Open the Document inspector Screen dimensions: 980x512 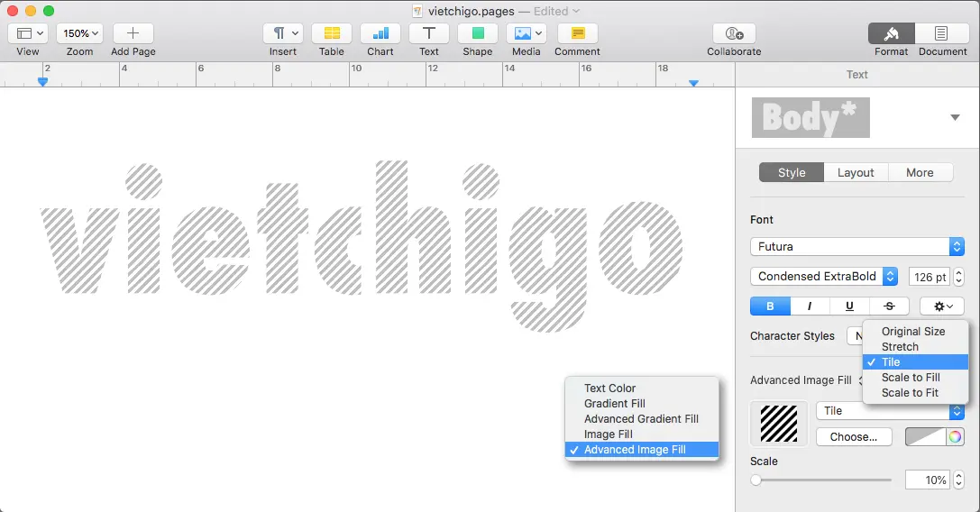941,33
